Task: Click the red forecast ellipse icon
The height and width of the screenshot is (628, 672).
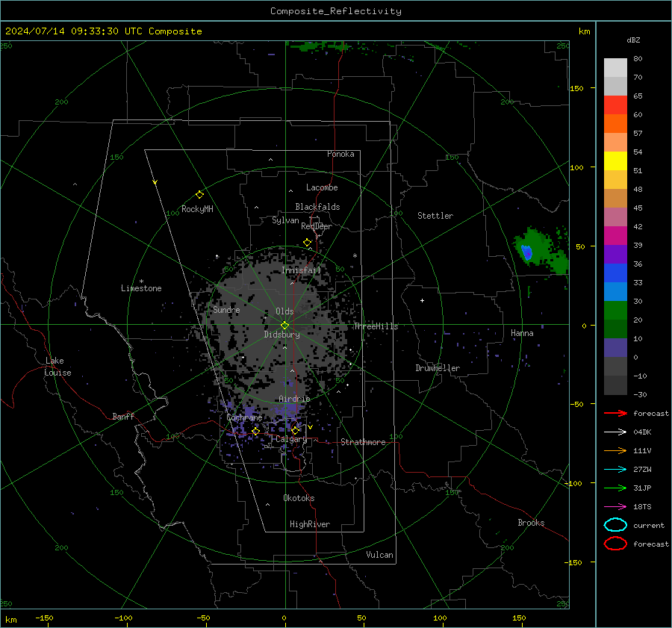Action: [615, 544]
